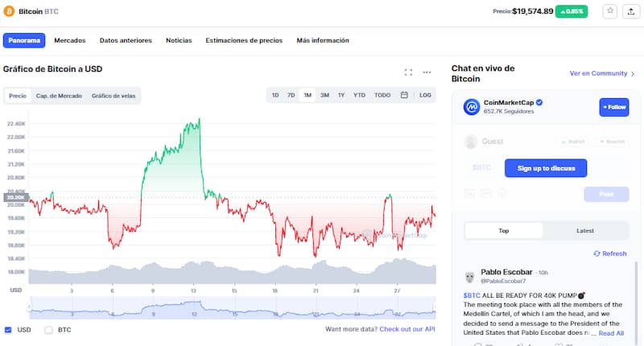The image size is (644, 346).
Task: Switch to the Mercados tab
Action: 70,40
